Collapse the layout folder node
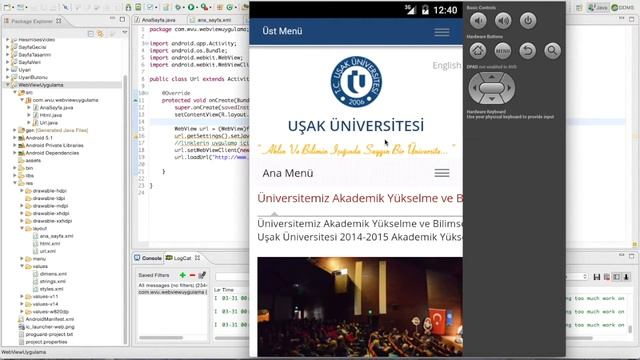The width and height of the screenshot is (640, 360). pyautogui.click(x=22, y=228)
